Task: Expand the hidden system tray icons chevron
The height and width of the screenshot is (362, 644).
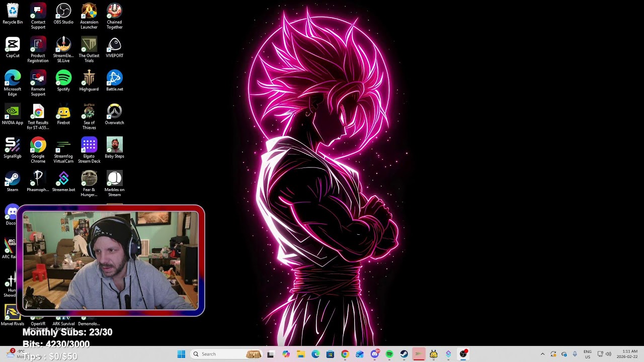Action: [542, 354]
